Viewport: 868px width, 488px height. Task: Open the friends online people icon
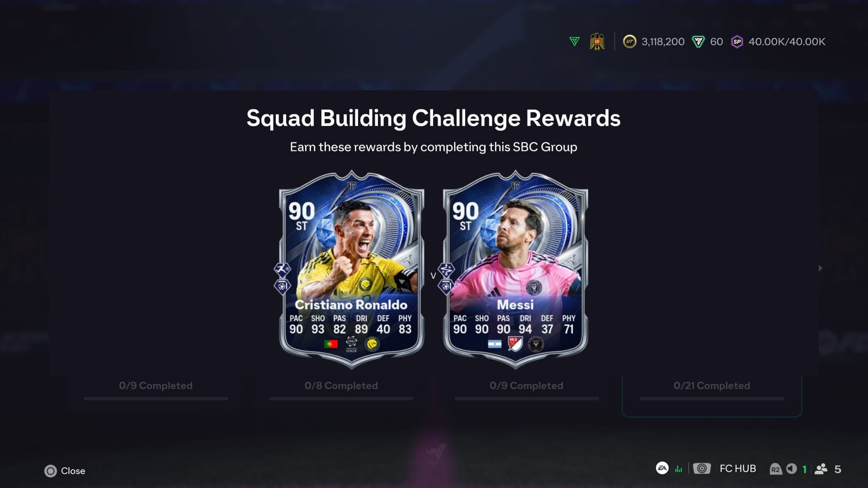click(x=821, y=469)
